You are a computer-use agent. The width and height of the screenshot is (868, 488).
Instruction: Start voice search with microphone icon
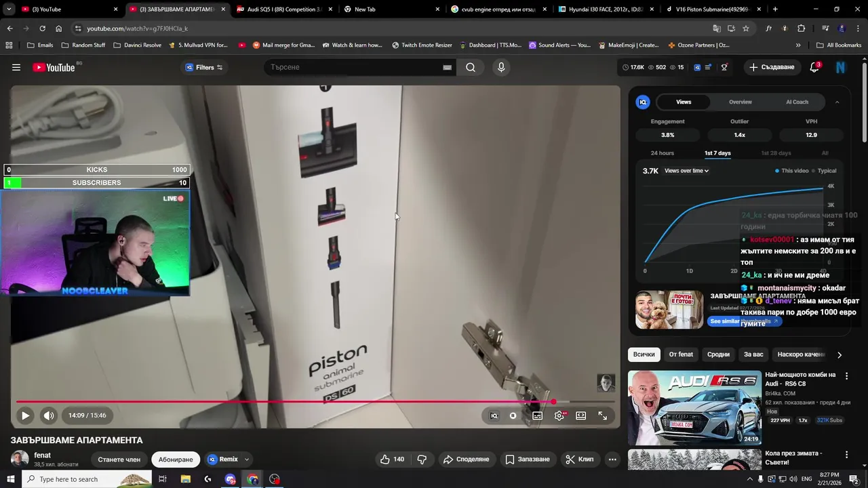pos(501,67)
